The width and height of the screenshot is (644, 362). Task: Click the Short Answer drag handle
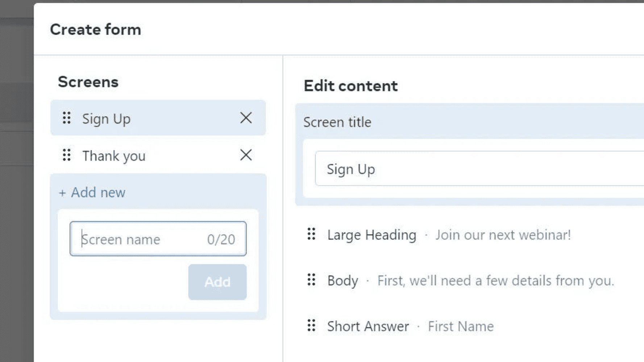coord(311,325)
